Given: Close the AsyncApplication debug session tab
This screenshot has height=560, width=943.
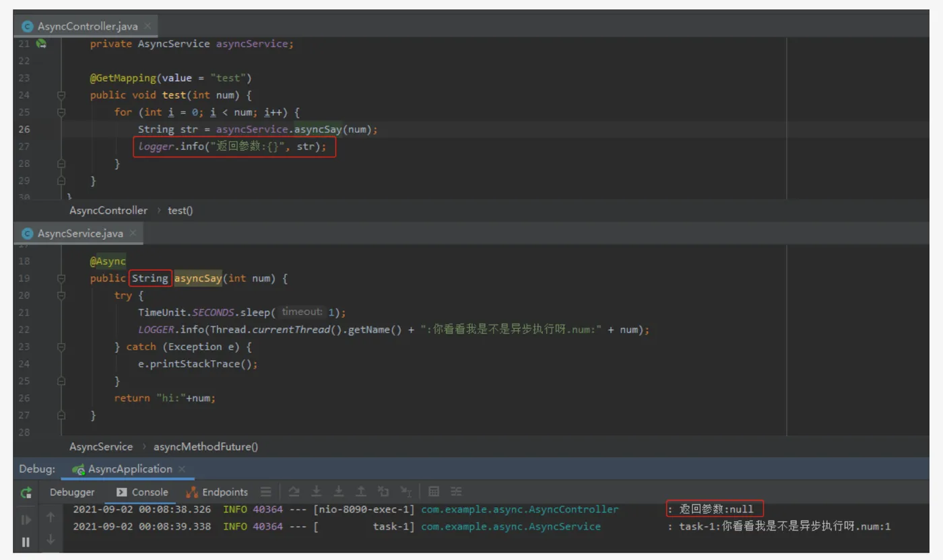Looking at the screenshot, I should point(182,468).
